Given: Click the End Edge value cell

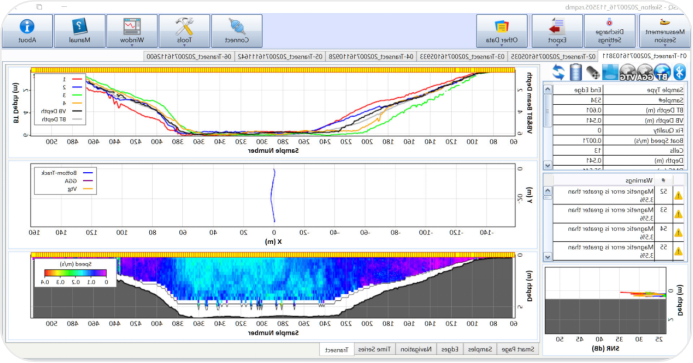Looking at the screenshot, I should pos(578,90).
